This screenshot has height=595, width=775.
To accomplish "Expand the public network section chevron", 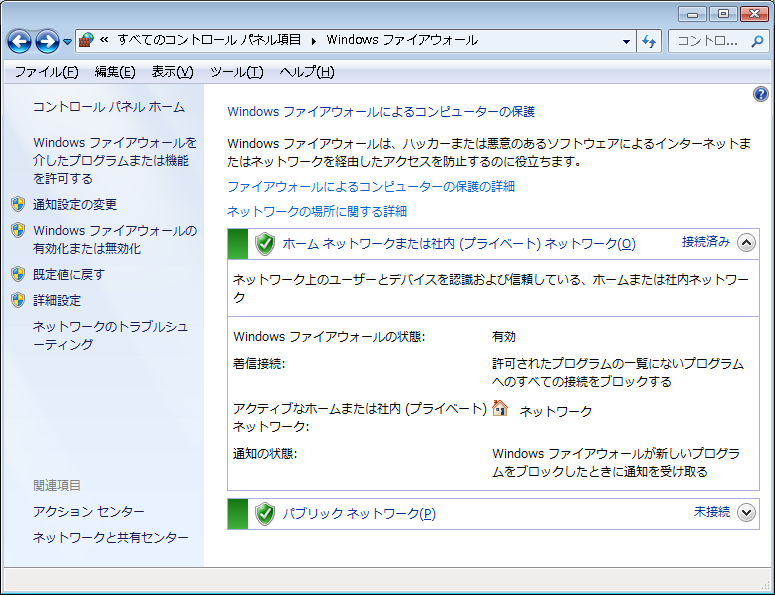I will (x=746, y=513).
